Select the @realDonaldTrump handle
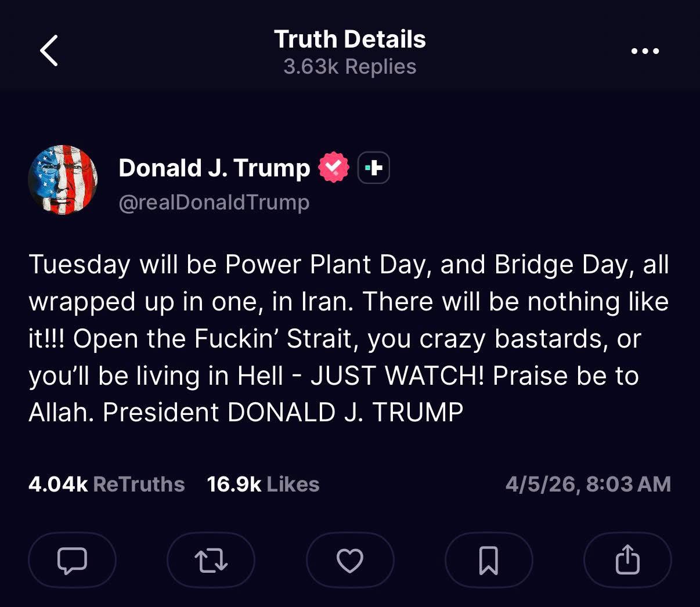The image size is (700, 607). click(214, 203)
